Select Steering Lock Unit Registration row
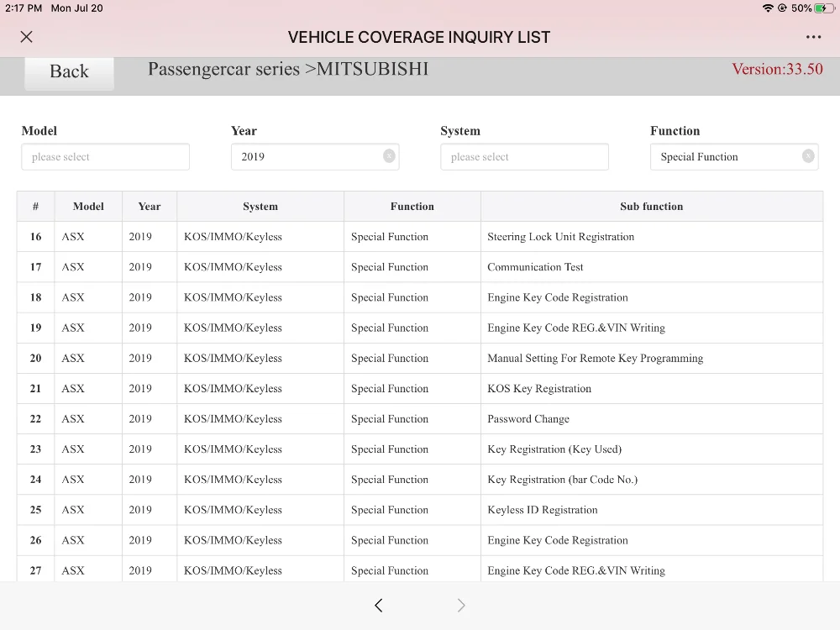 click(420, 237)
